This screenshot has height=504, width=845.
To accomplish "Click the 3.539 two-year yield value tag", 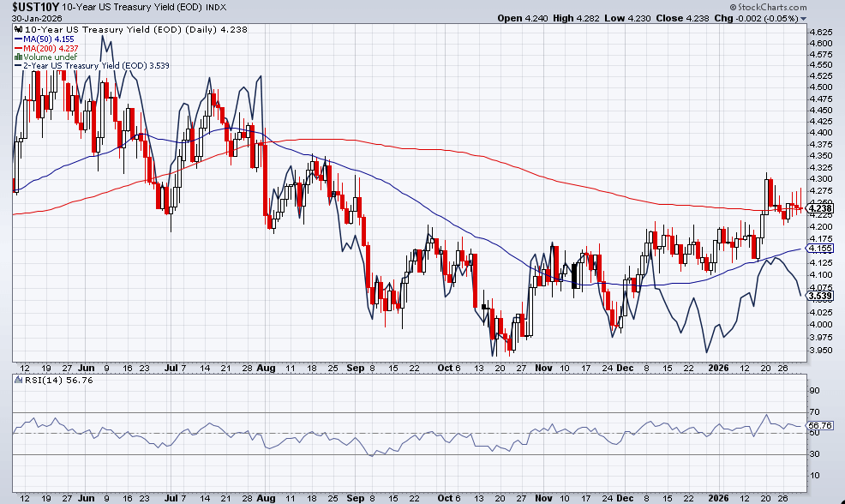I will (x=820, y=296).
